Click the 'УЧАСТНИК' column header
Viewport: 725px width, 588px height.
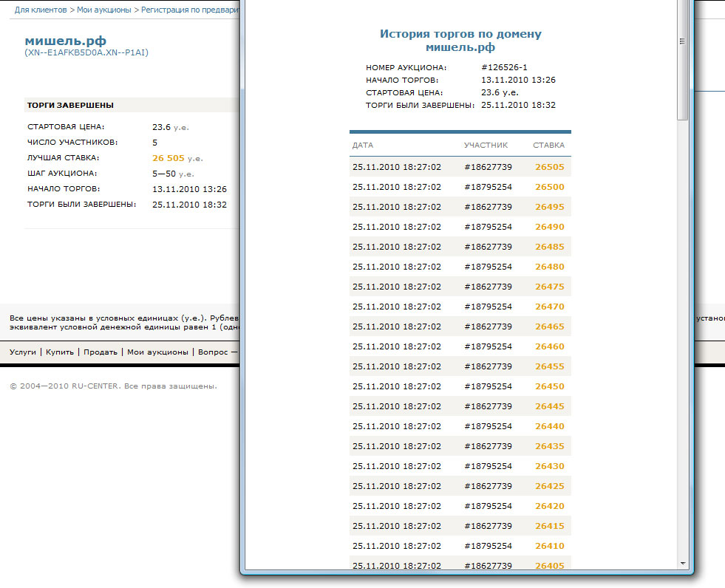coord(486,145)
